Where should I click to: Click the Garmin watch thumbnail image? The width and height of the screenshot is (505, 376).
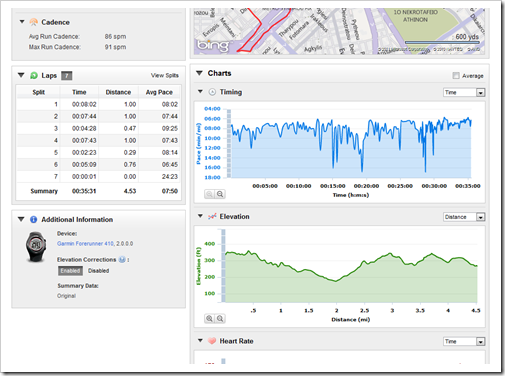tap(36, 247)
